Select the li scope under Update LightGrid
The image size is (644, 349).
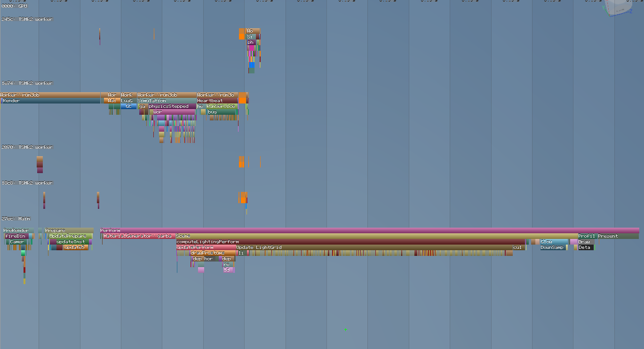click(x=241, y=253)
